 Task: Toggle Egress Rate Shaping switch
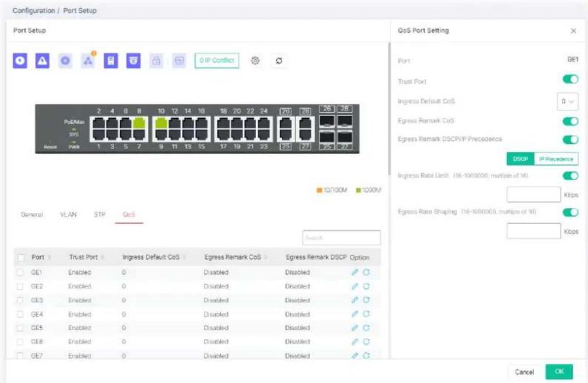pos(570,212)
